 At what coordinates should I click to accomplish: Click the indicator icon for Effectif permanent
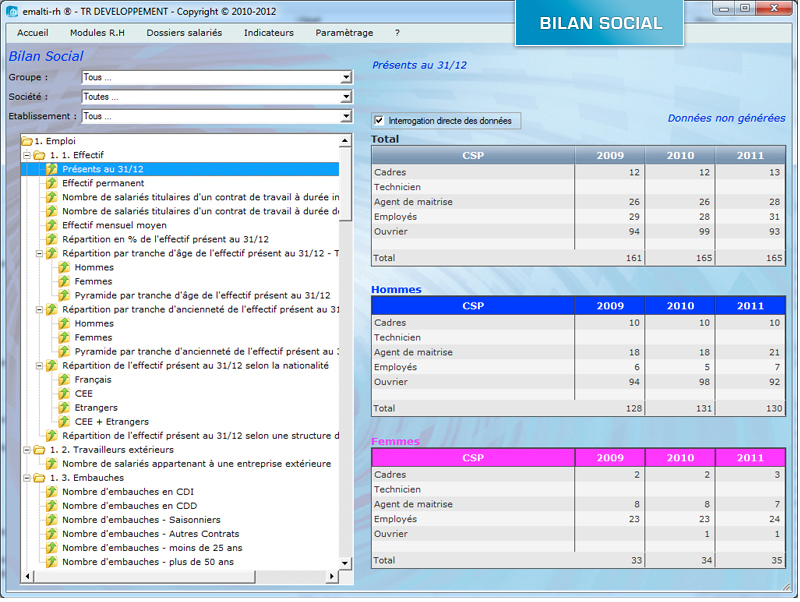(52, 183)
